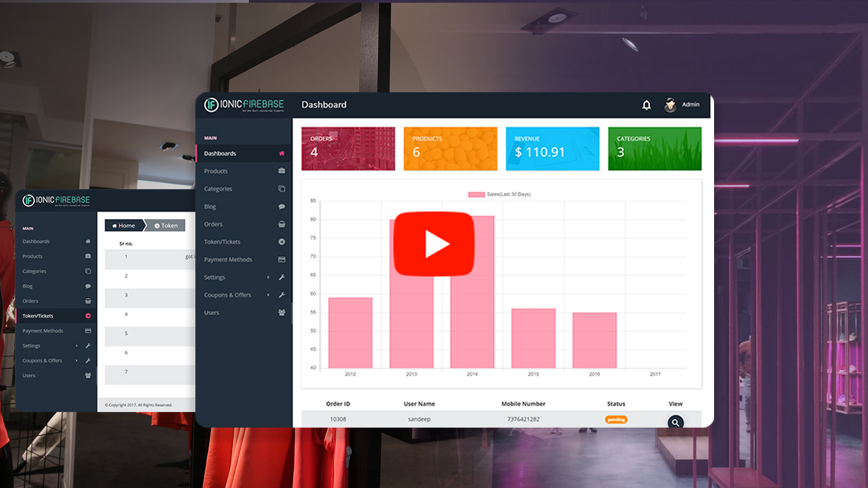This screenshot has height=488, width=868.
Task: Open the Admin avatar in the Dashboard header
Action: point(671,104)
